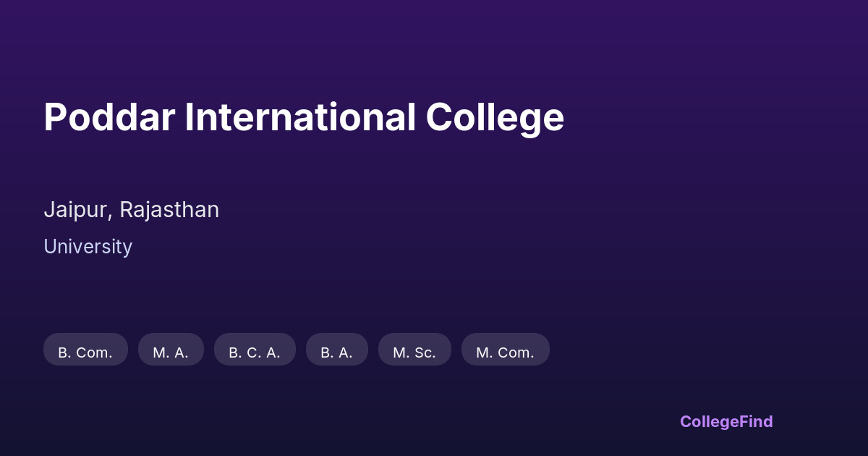The height and width of the screenshot is (456, 868).
Task: Pick the B. A. course tag
Action: (x=336, y=352)
